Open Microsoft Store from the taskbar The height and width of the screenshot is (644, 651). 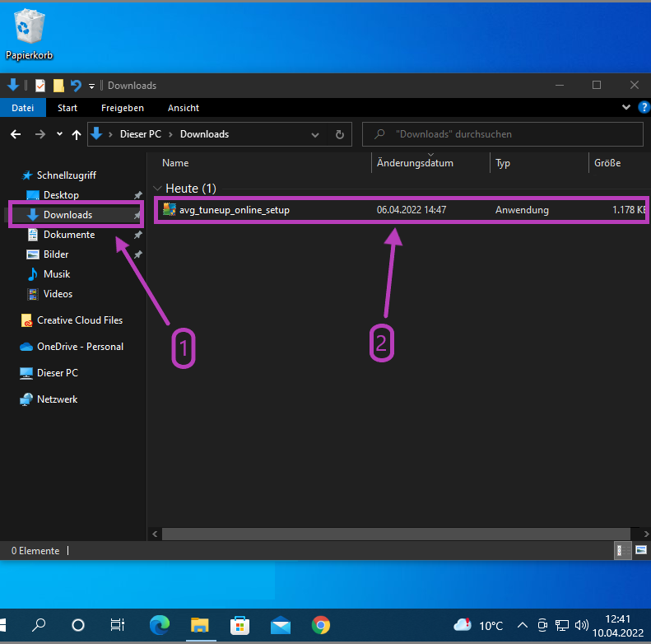click(240, 625)
